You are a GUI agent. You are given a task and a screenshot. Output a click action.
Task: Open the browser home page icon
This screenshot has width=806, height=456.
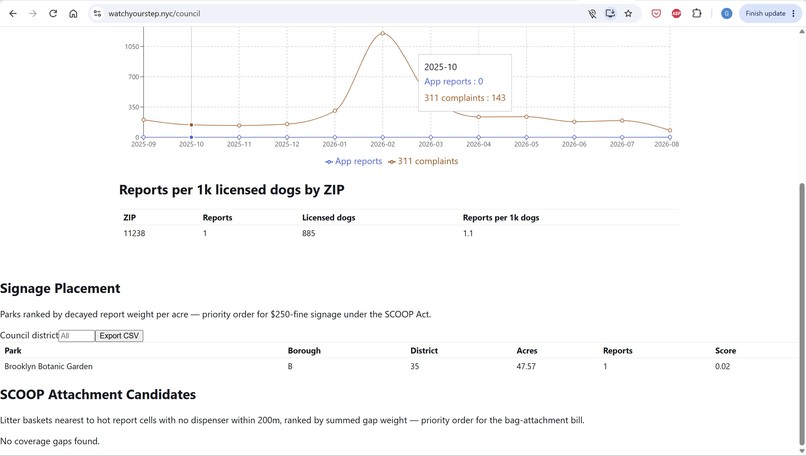[x=73, y=14]
